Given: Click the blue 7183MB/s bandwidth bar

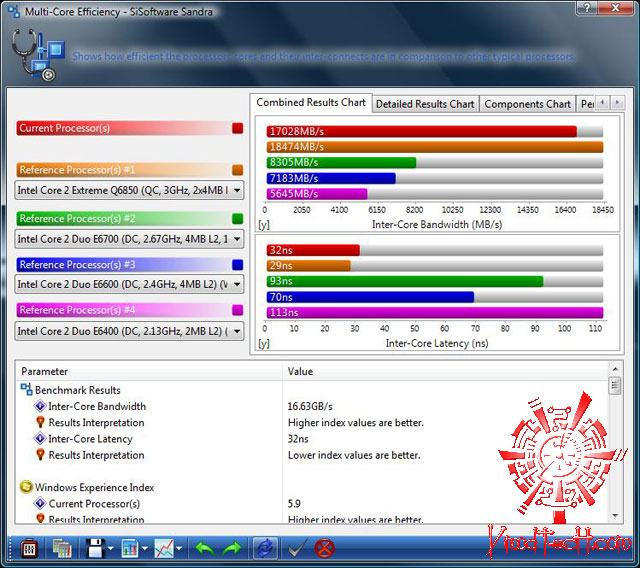Looking at the screenshot, I should [x=331, y=178].
